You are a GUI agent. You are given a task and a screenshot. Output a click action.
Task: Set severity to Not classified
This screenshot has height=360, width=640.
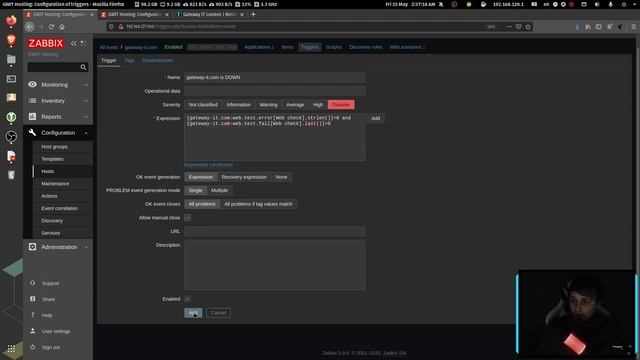click(x=203, y=105)
